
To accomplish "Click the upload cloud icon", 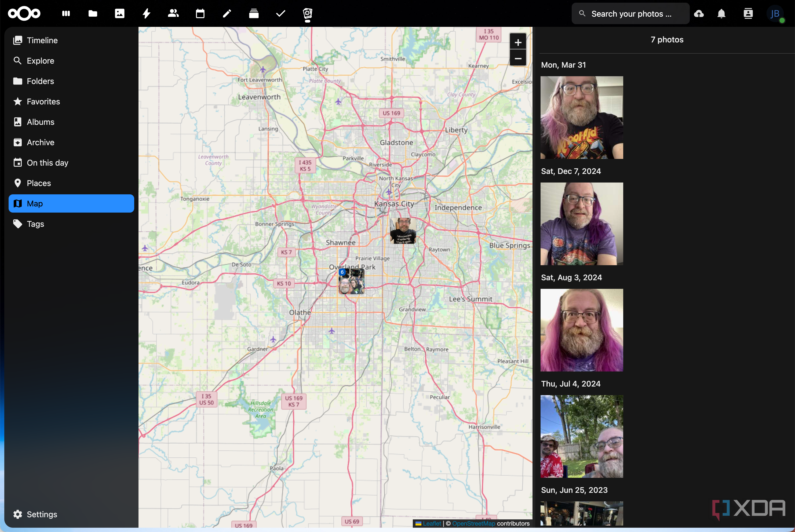I will click(699, 14).
